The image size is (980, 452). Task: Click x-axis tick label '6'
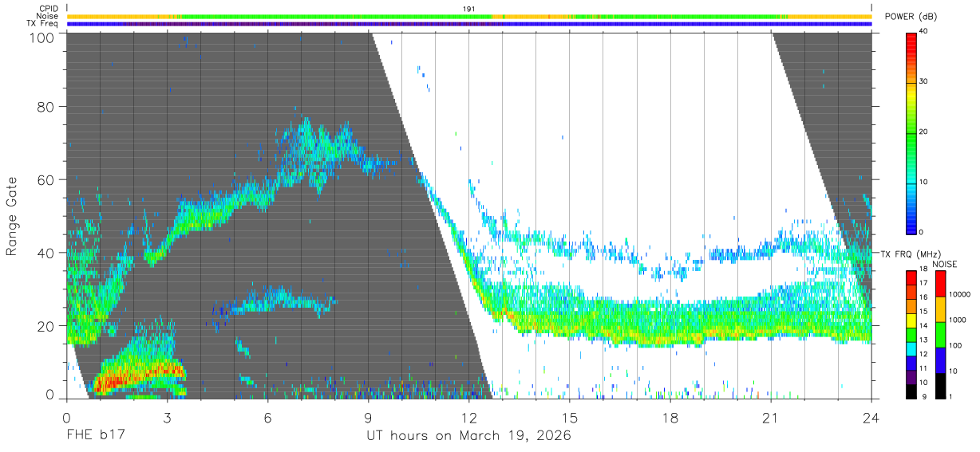[267, 418]
